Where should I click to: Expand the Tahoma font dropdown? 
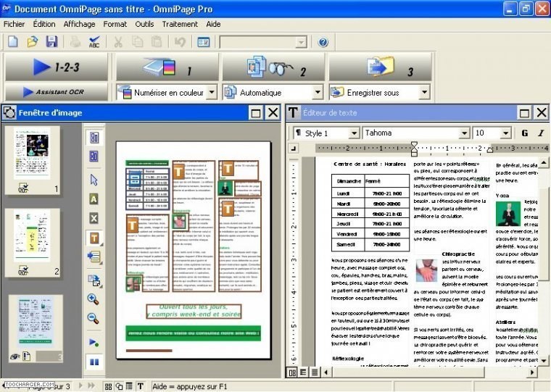pyautogui.click(x=464, y=133)
